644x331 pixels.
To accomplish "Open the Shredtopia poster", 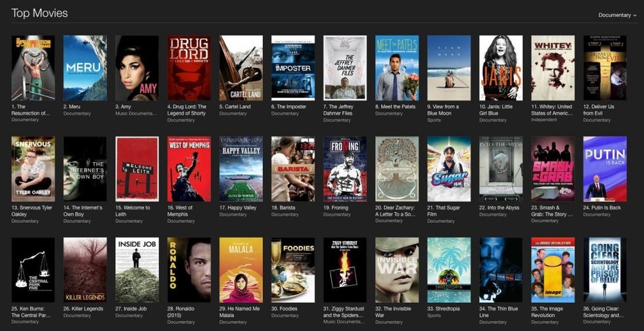I will pyautogui.click(x=449, y=270).
